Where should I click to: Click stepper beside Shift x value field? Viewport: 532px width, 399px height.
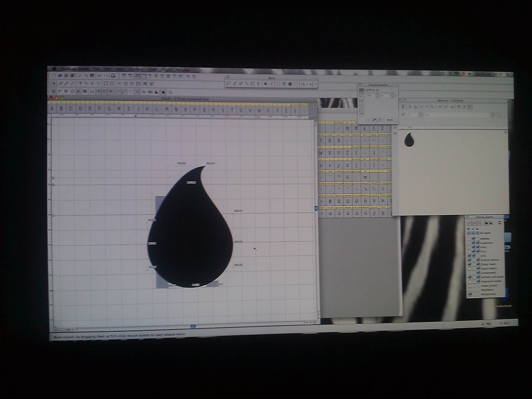tap(377, 95)
